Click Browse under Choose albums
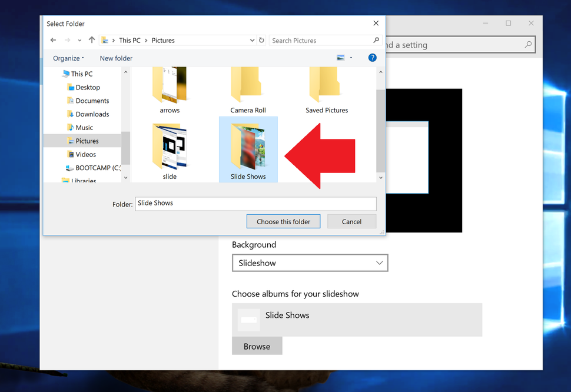Viewport: 571px width, 392px height. (x=257, y=346)
